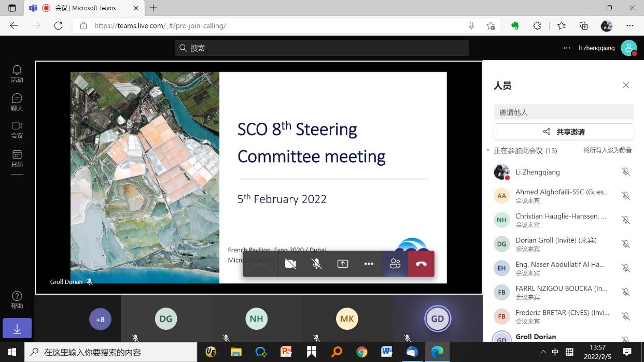Select the Microsoft Teams meeting tab

pos(84,8)
